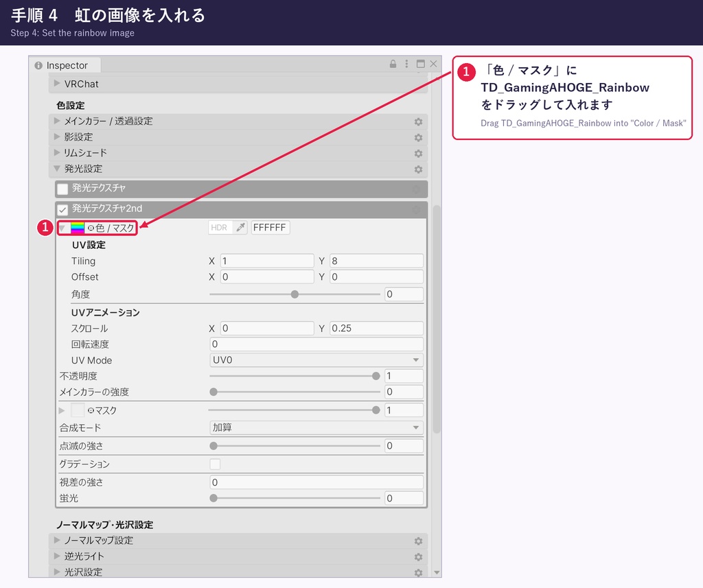Viewport: 703px width, 588px height.
Task: Expand the マスク texture foldout
Action: point(62,410)
